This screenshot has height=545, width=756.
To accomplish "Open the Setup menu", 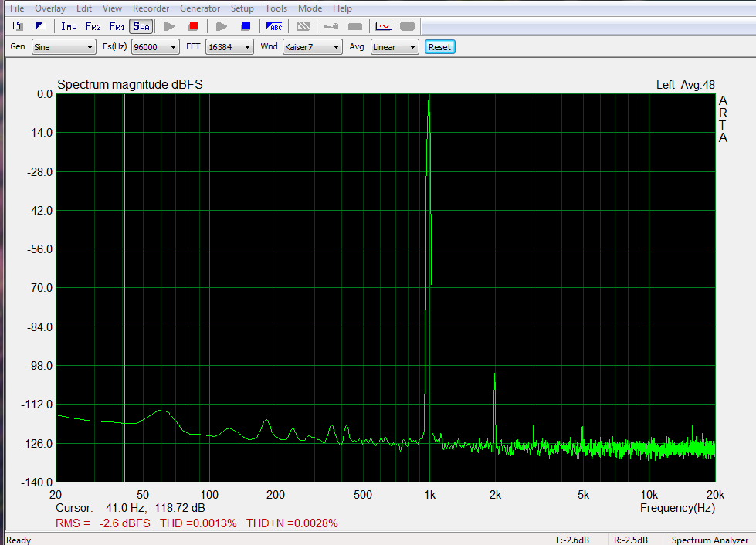I will (x=242, y=8).
